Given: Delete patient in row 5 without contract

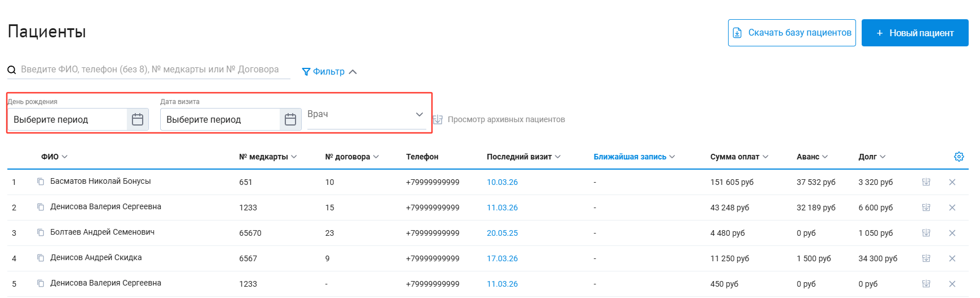Looking at the screenshot, I should coord(952,284).
